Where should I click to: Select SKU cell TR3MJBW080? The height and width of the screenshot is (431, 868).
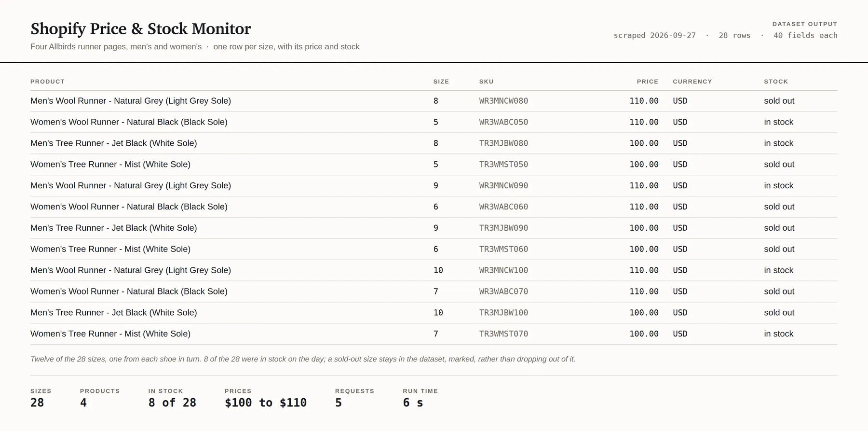[x=503, y=143]
